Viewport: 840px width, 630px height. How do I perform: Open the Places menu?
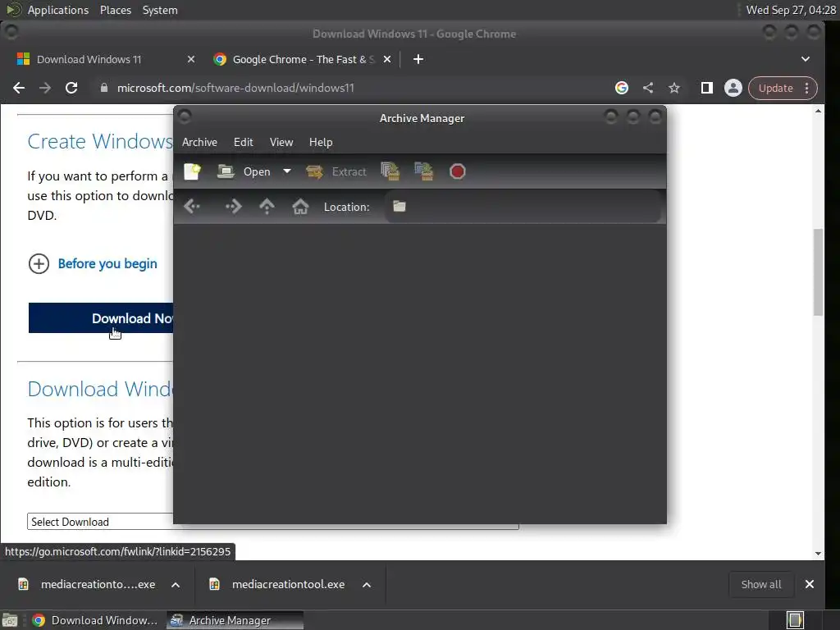click(116, 10)
